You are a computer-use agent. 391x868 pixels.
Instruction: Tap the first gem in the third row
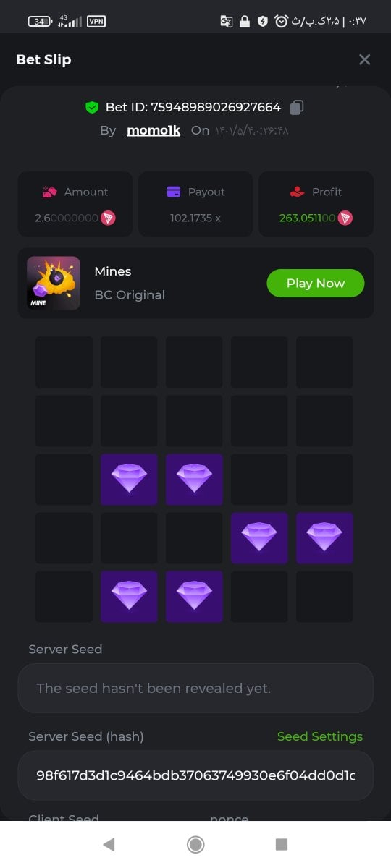pyautogui.click(x=129, y=480)
